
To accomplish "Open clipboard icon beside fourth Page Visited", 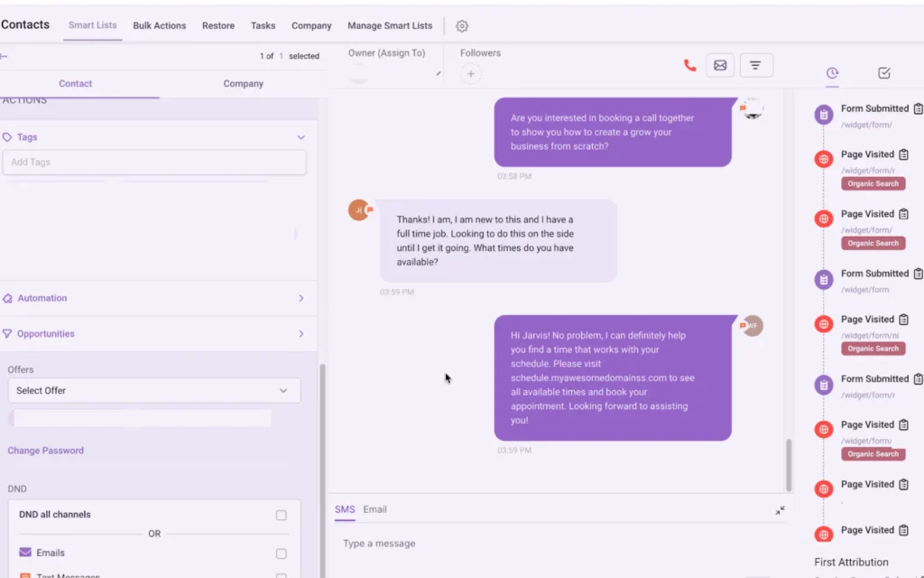I will [904, 425].
